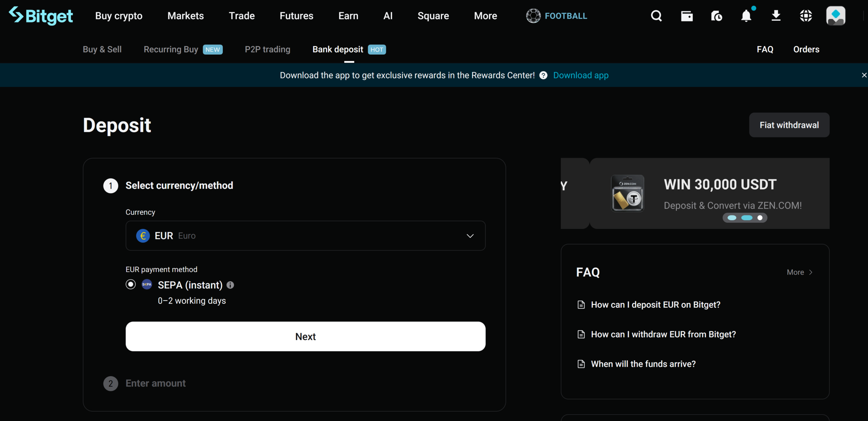The height and width of the screenshot is (421, 868).
Task: Click the Euro currency symbol icon
Action: [143, 236]
